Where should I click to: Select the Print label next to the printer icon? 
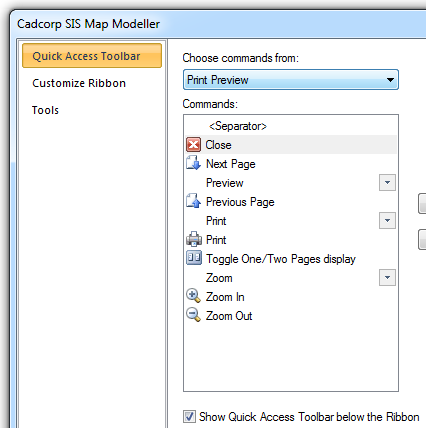click(x=216, y=240)
